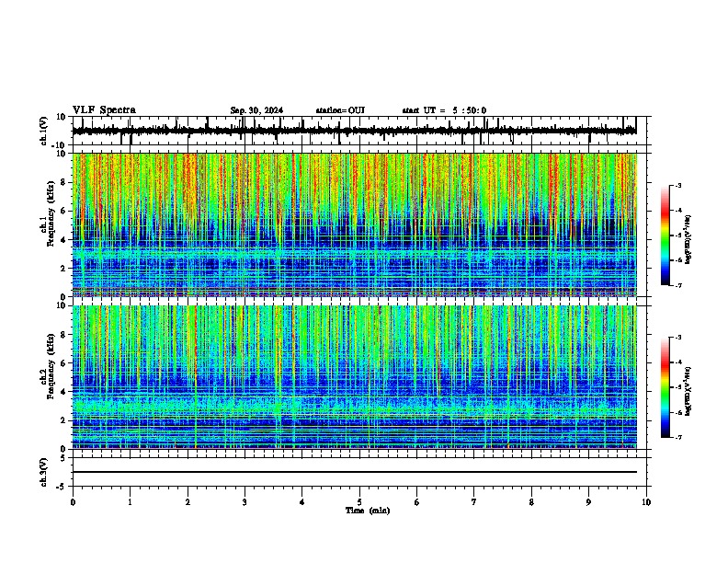Click the ch.1 spectrogram color scale bar
Screen dimensions: 728x563
665,236
